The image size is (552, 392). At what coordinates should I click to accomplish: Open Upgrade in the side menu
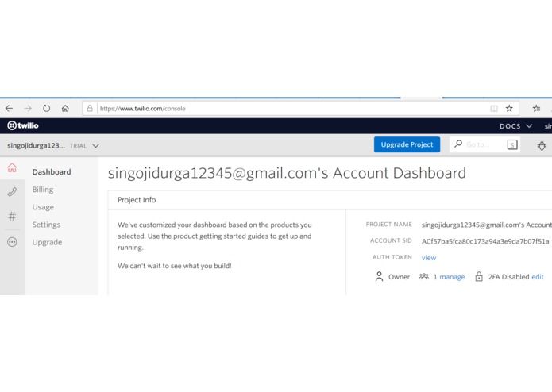pos(47,242)
